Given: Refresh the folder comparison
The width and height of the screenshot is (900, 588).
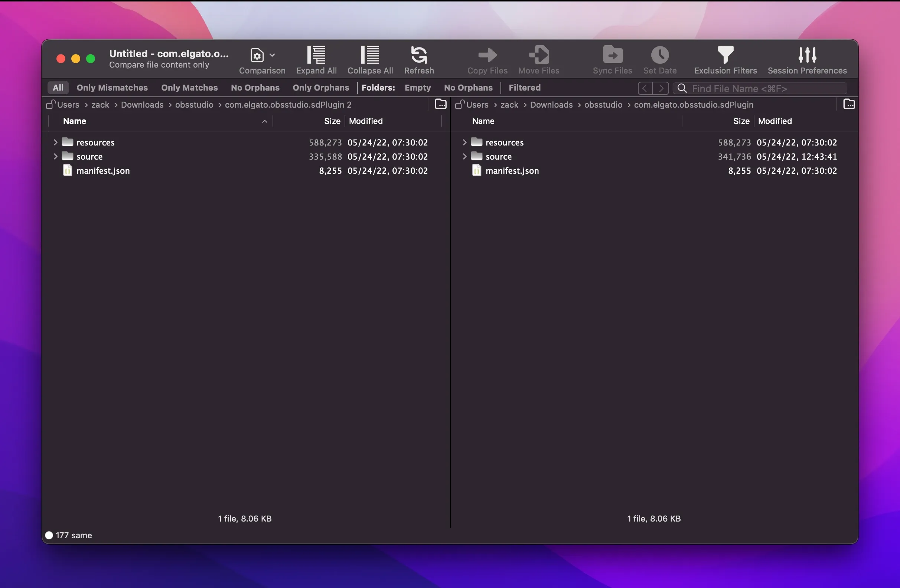Looking at the screenshot, I should (x=419, y=60).
